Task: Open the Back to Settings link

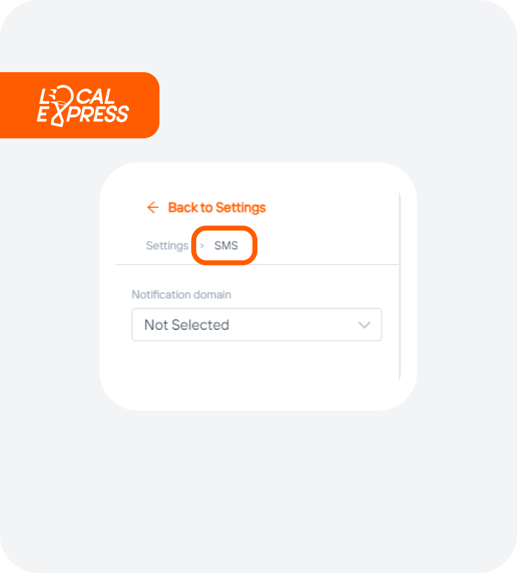Action: (x=206, y=207)
